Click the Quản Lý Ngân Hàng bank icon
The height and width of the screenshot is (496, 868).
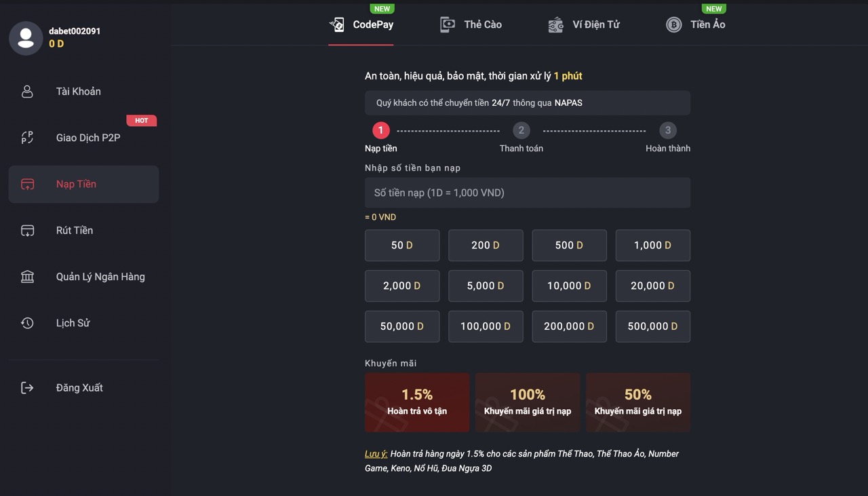[27, 277]
